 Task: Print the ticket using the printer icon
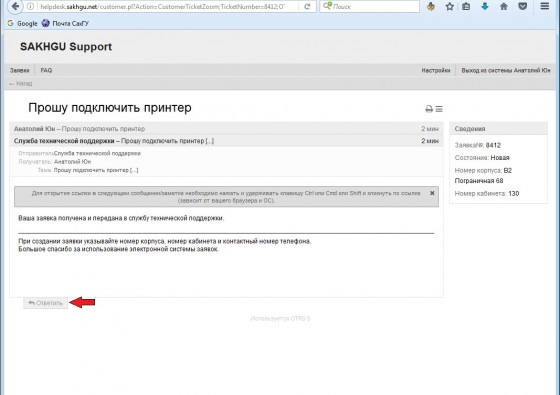coord(429,109)
